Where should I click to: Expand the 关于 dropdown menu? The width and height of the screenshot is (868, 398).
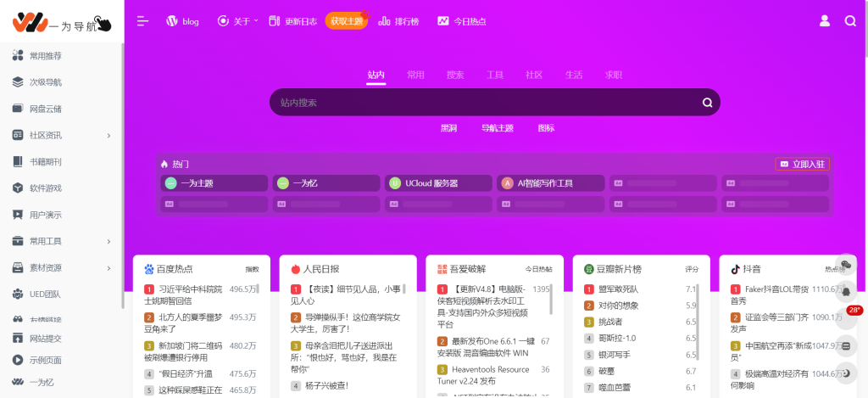click(239, 21)
